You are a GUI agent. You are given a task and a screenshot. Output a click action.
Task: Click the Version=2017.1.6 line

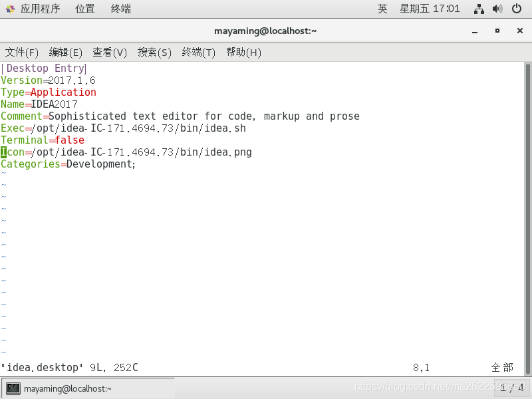click(48, 80)
